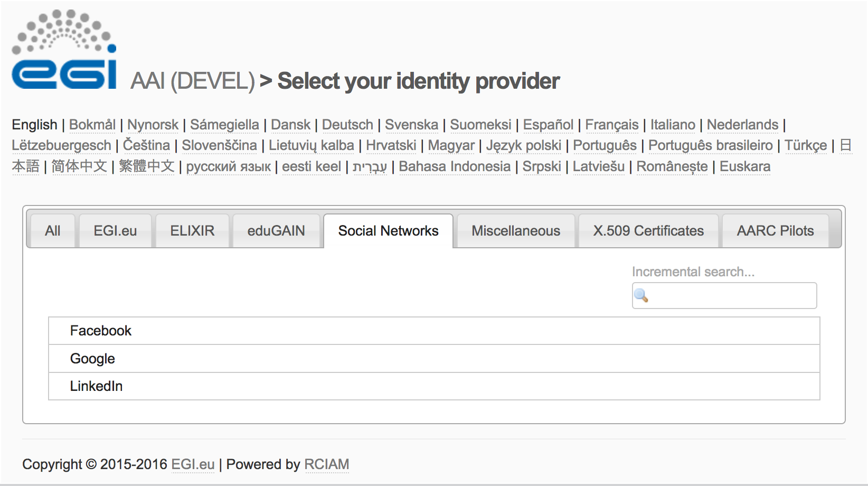Switch language to Español
The image size is (868, 486).
(548, 125)
